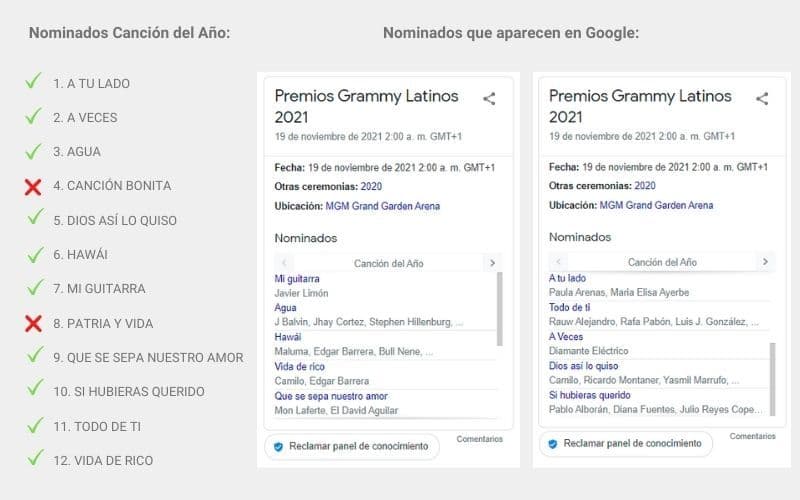Click share icon in the right Grammy panel
This screenshot has height=500, width=800.
tap(762, 99)
